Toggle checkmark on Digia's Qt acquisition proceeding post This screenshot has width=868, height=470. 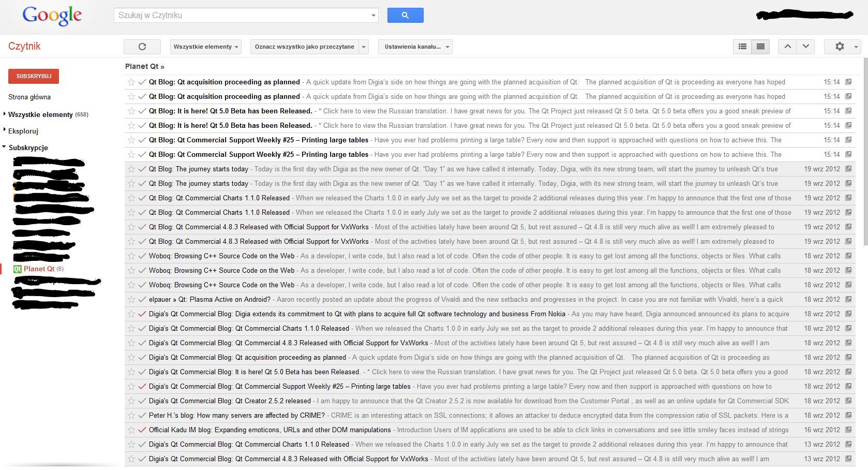tap(142, 357)
